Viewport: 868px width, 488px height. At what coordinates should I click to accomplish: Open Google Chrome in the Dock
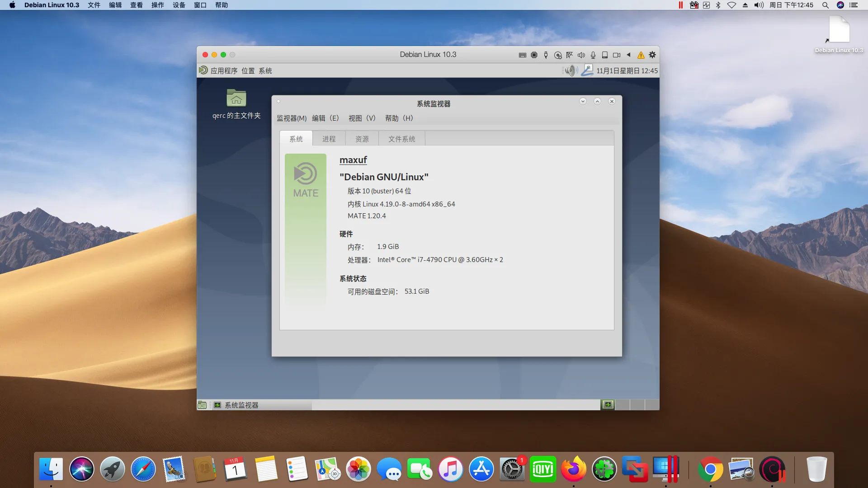(x=710, y=470)
